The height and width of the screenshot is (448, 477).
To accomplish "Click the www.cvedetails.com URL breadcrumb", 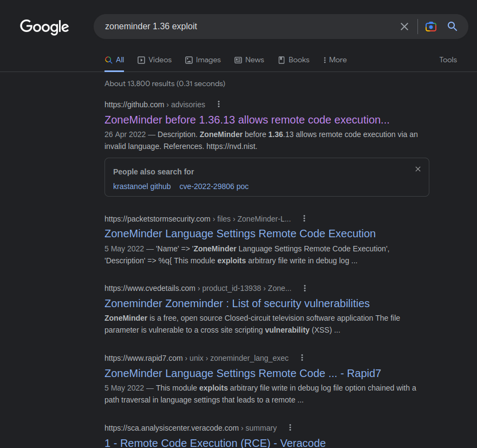I will [198, 289].
